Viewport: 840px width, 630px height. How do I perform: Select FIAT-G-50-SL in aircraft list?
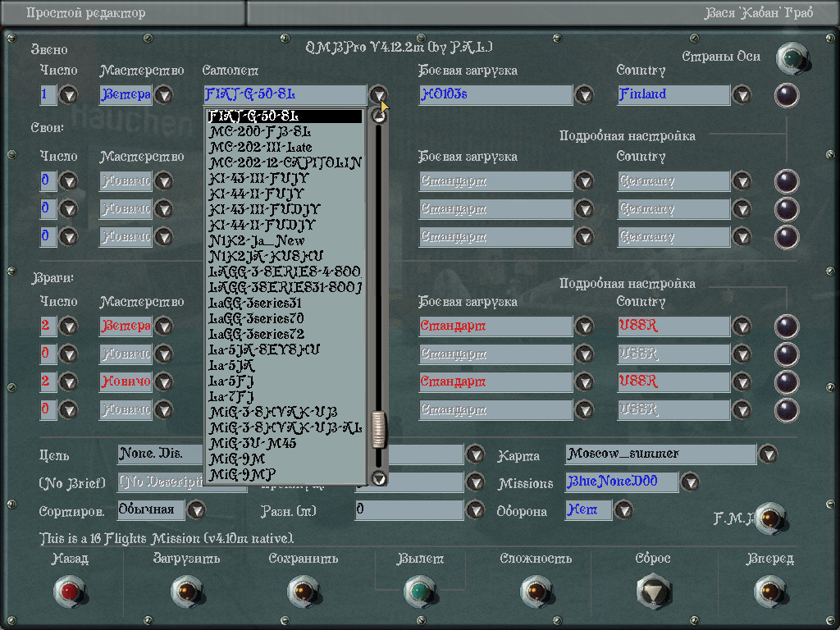[x=285, y=116]
